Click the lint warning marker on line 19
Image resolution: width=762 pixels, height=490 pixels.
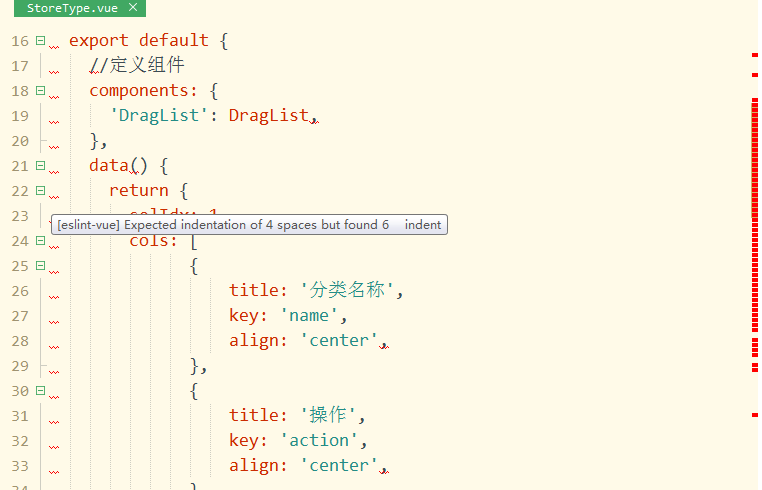pos(54,122)
